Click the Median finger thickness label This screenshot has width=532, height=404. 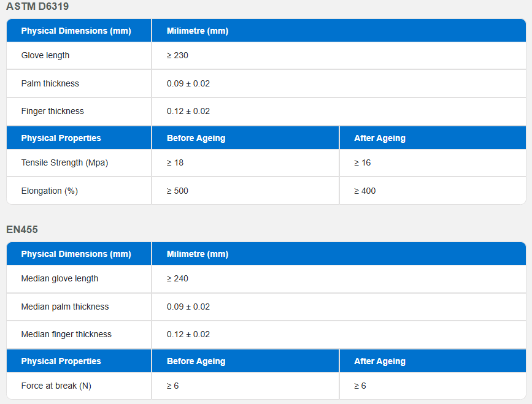coord(66,335)
